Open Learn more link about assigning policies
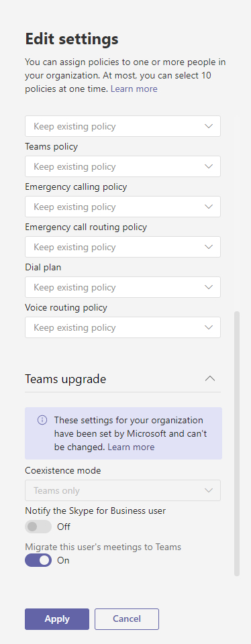 coord(134,89)
